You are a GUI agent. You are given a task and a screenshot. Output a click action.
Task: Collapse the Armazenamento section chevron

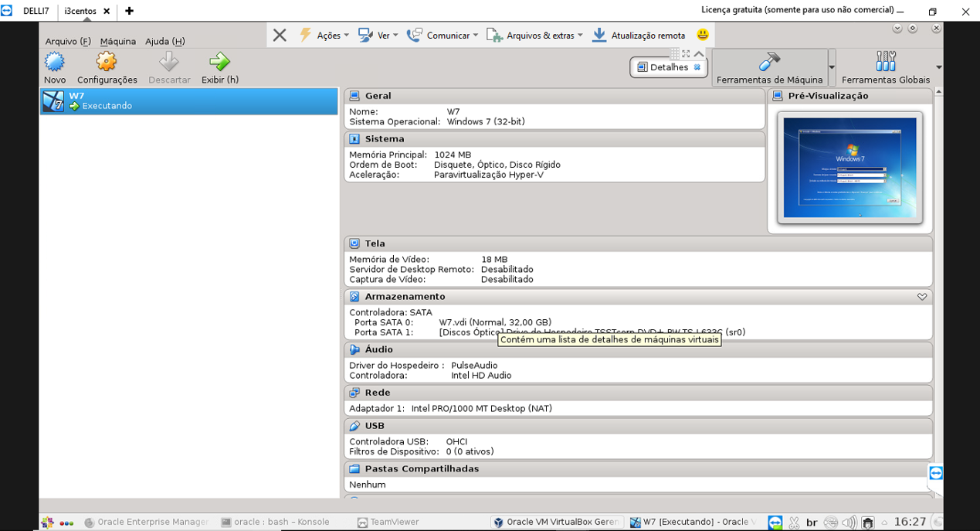point(922,297)
